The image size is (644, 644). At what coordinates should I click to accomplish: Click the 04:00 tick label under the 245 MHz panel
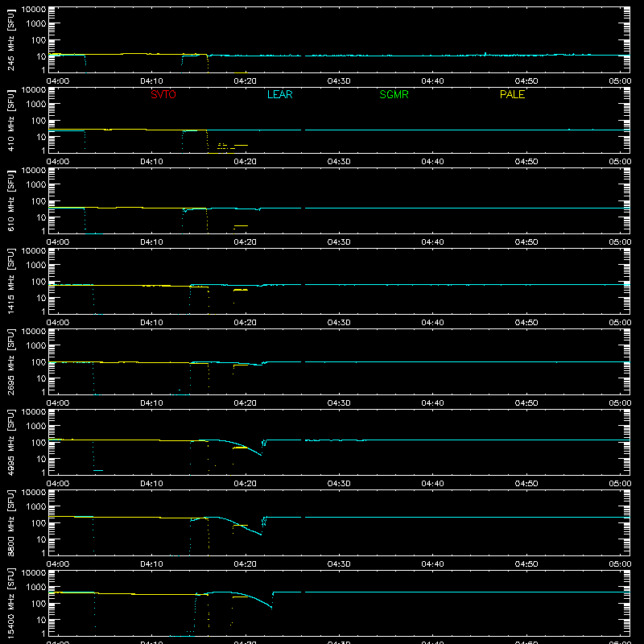point(57,81)
